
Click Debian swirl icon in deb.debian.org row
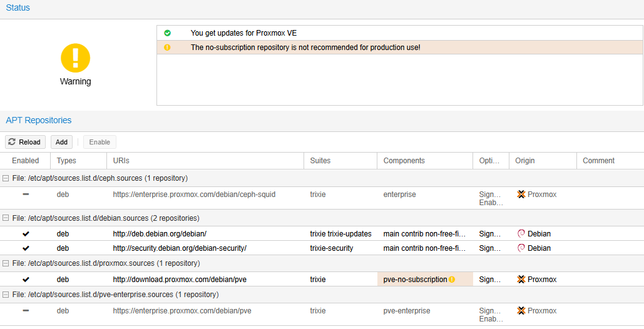521,234
